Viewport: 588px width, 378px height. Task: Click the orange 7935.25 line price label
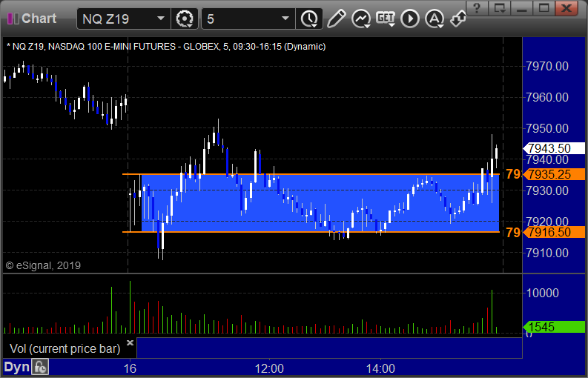pos(554,174)
